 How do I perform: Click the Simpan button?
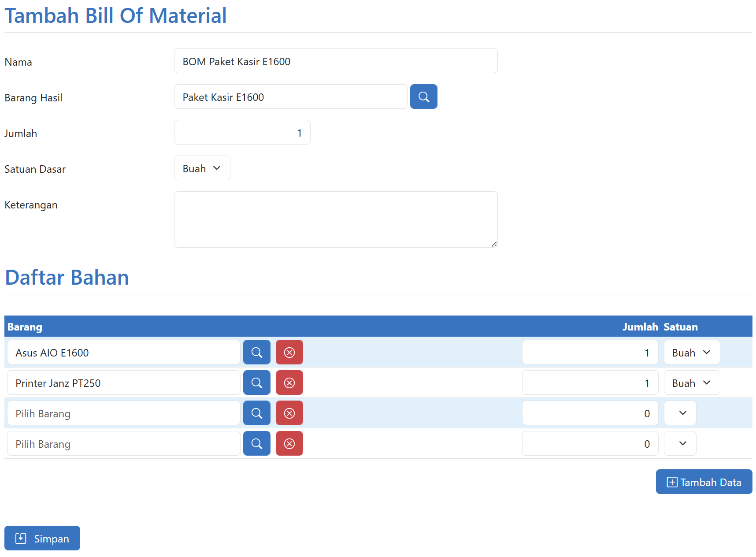[x=42, y=538]
